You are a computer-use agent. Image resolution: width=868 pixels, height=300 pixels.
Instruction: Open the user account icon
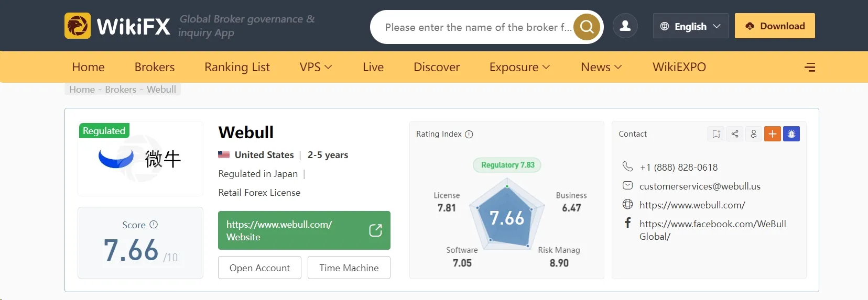pyautogui.click(x=625, y=26)
